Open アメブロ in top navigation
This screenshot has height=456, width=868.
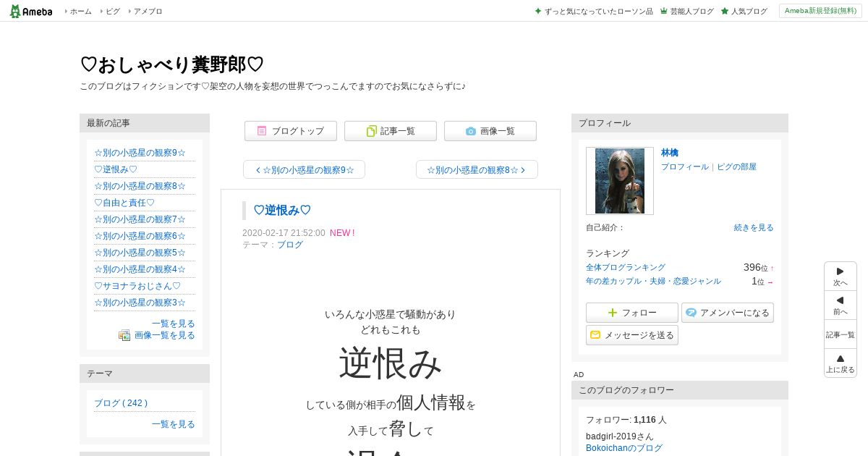coord(148,12)
